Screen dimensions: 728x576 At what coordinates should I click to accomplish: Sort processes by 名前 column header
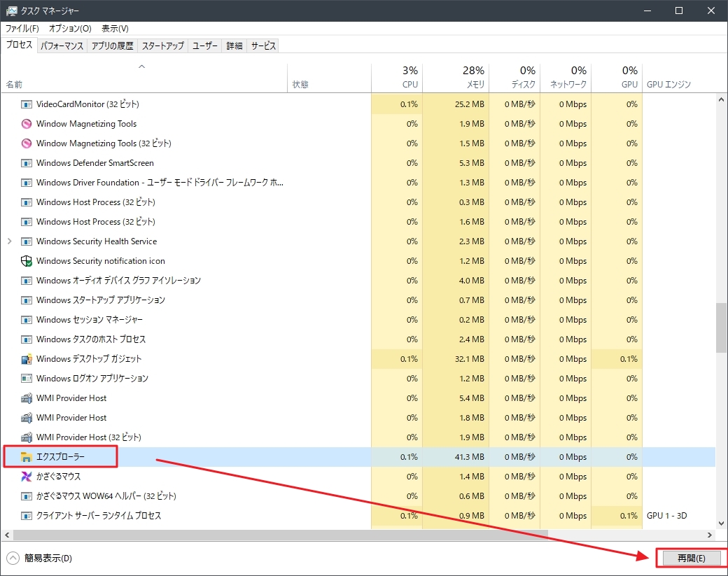tap(144, 78)
